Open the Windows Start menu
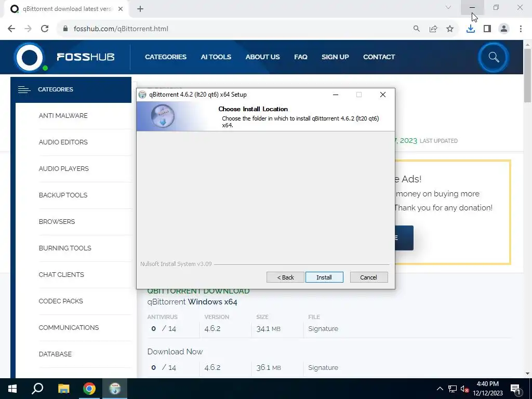 point(12,389)
